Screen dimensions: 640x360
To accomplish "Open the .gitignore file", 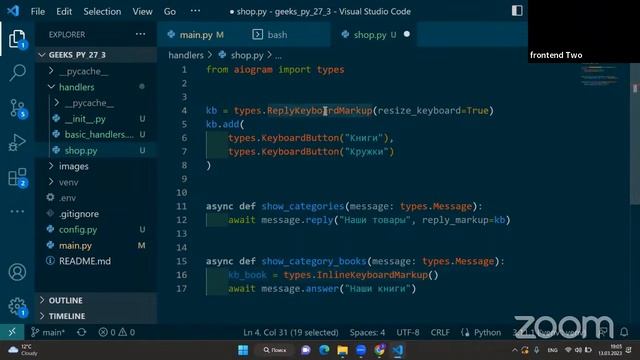I will pos(79,214).
